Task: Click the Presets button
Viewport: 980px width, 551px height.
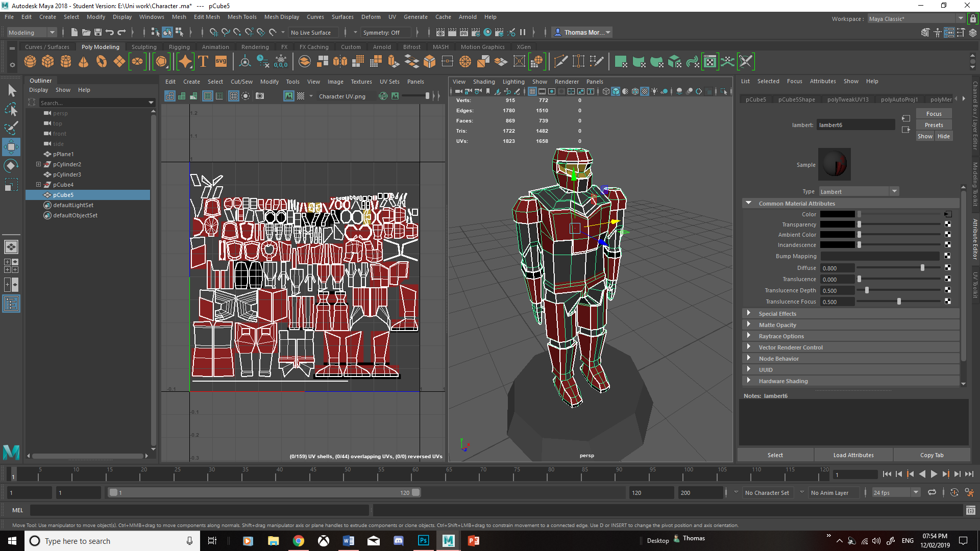Action: [x=934, y=125]
